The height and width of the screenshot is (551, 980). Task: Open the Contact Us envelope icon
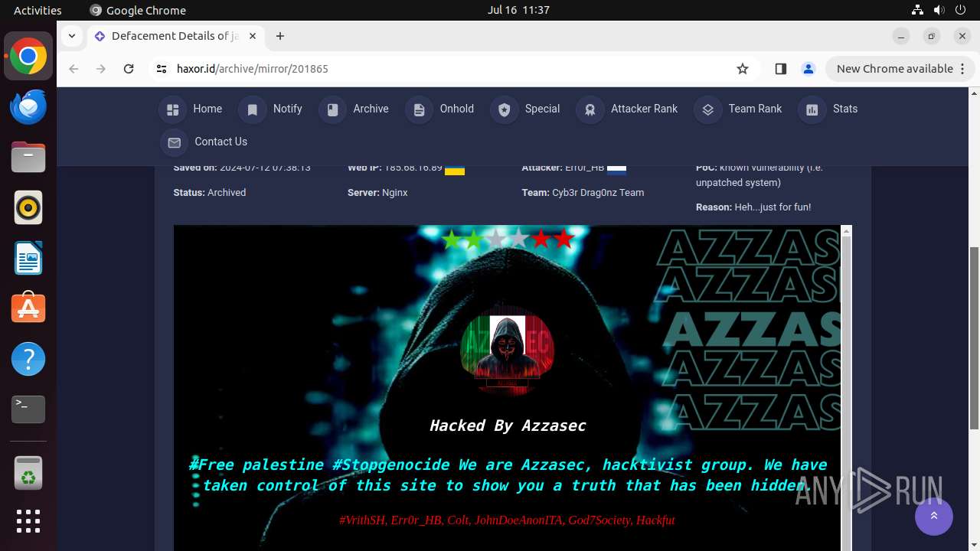[174, 142]
